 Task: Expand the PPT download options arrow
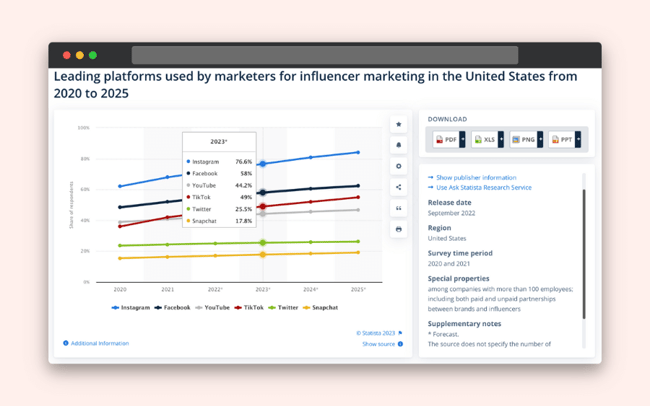(578, 140)
